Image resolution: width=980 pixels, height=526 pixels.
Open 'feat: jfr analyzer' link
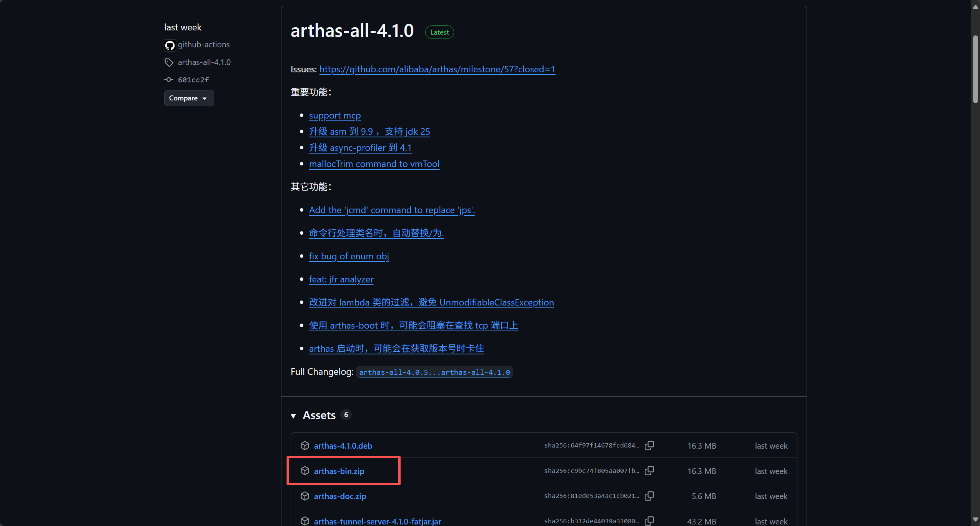click(341, 279)
